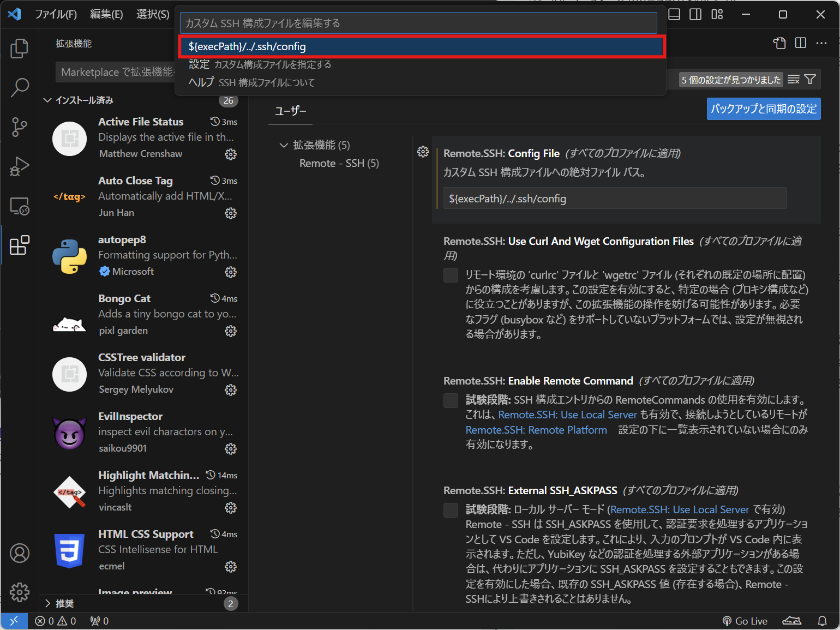
Task: Open manage gear for autopep8 extension
Action: point(231,272)
